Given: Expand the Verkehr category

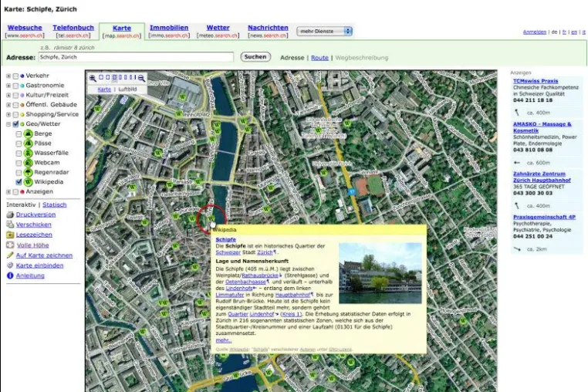Looking at the screenshot, I should coord(8,76).
